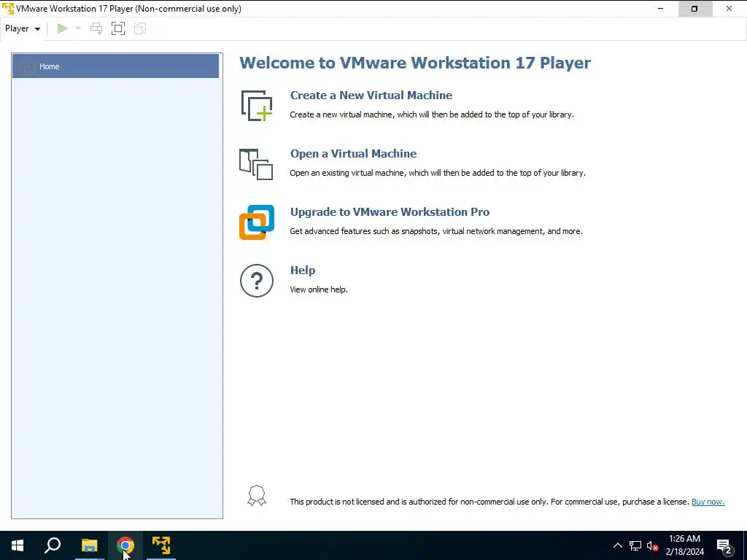Open File Explorer from the taskbar
This screenshot has width=747, height=560.
[x=89, y=545]
